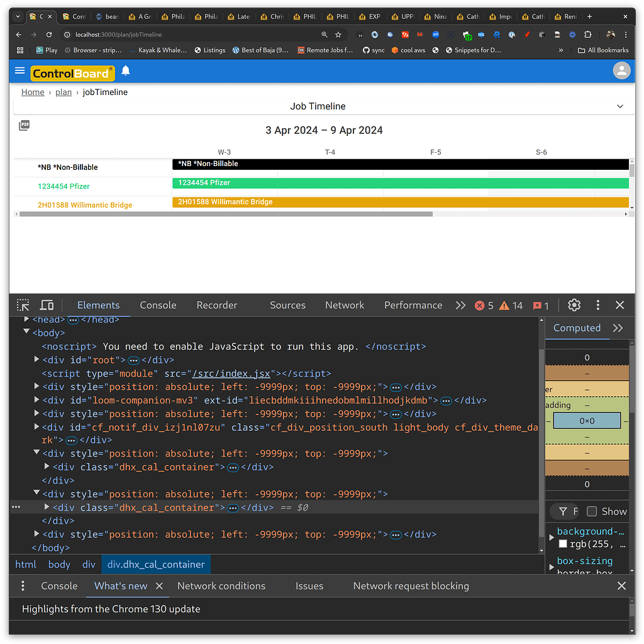Open the hamburger navigation menu
The width and height of the screenshot is (644, 644).
pyautogui.click(x=19, y=70)
